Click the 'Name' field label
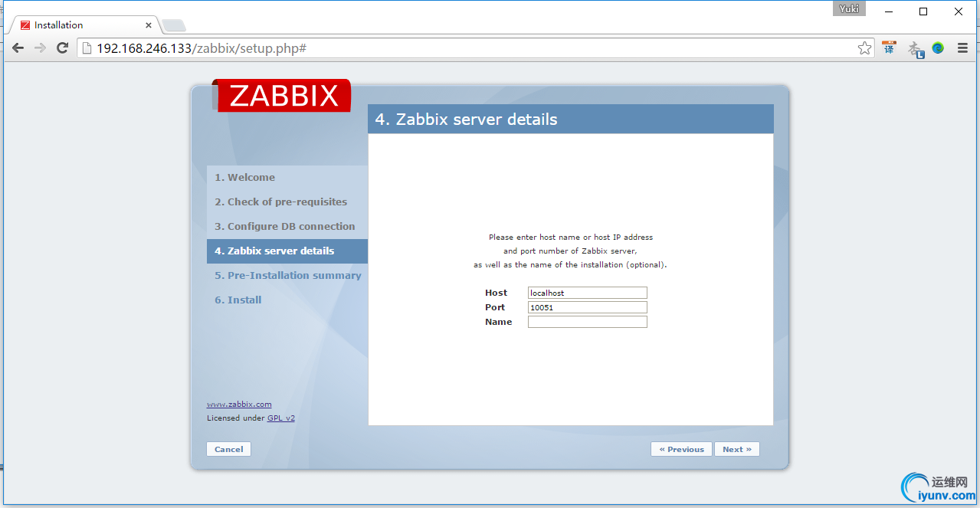 click(498, 322)
